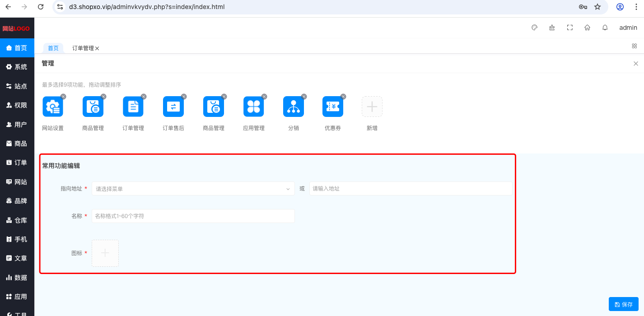Image resolution: width=644 pixels, height=316 pixels.
Task: Open the admin user menu
Action: (x=628, y=28)
